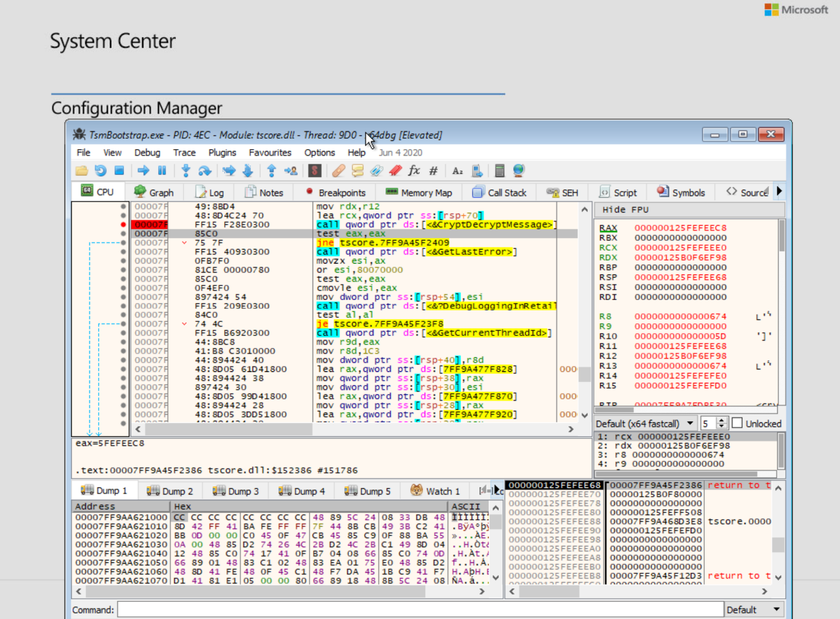
Task: Open Calls with the phone icon
Action: pyautogui.click(x=477, y=171)
